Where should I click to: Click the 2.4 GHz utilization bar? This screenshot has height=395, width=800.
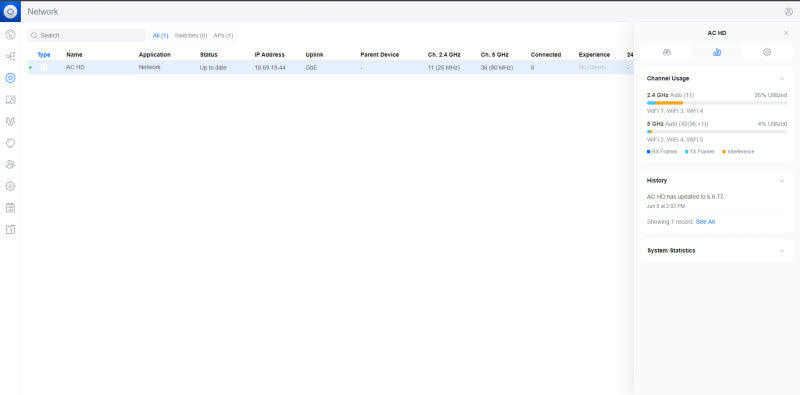coord(717,103)
